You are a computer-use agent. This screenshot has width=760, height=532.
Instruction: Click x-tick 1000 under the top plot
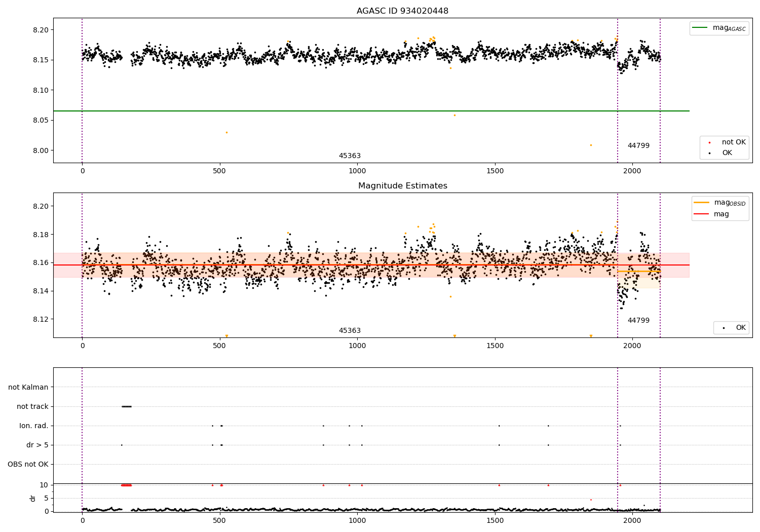(x=357, y=171)
